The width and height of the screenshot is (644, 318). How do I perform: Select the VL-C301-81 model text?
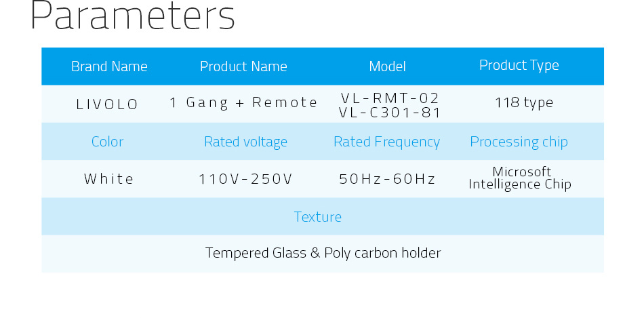(390, 113)
